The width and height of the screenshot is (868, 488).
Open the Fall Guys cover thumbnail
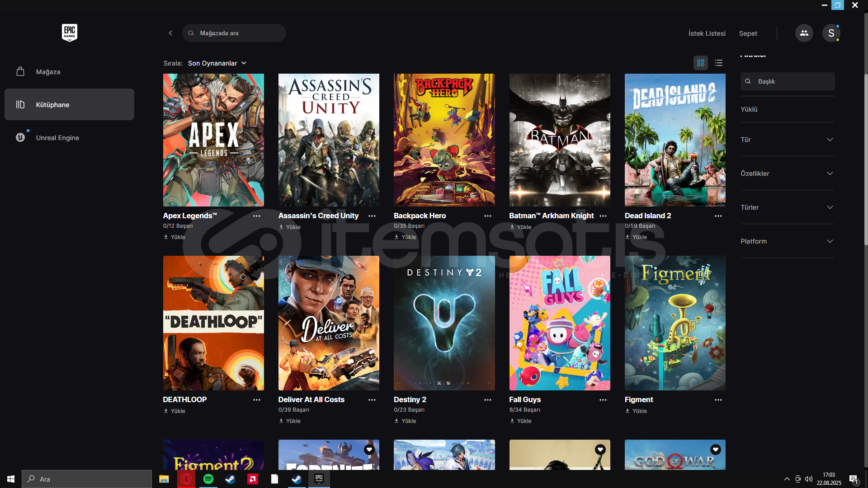pos(560,323)
